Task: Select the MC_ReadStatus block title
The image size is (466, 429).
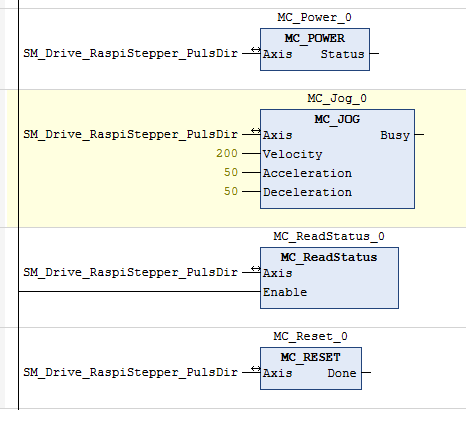Action: click(329, 257)
